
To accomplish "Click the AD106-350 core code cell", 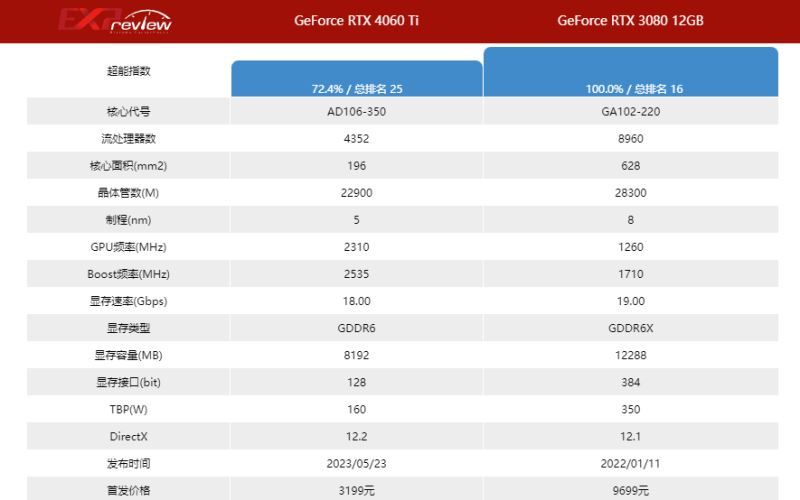I will (x=357, y=111).
